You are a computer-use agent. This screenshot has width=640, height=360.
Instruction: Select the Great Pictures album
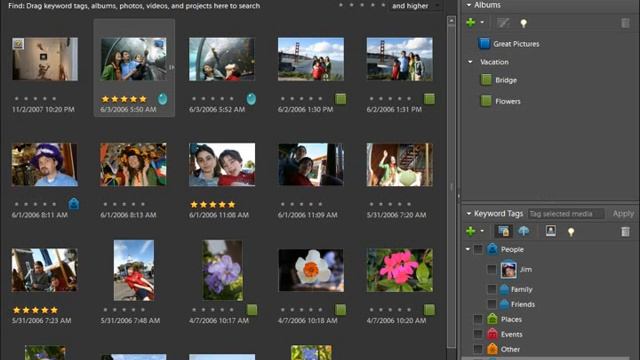tap(509, 44)
